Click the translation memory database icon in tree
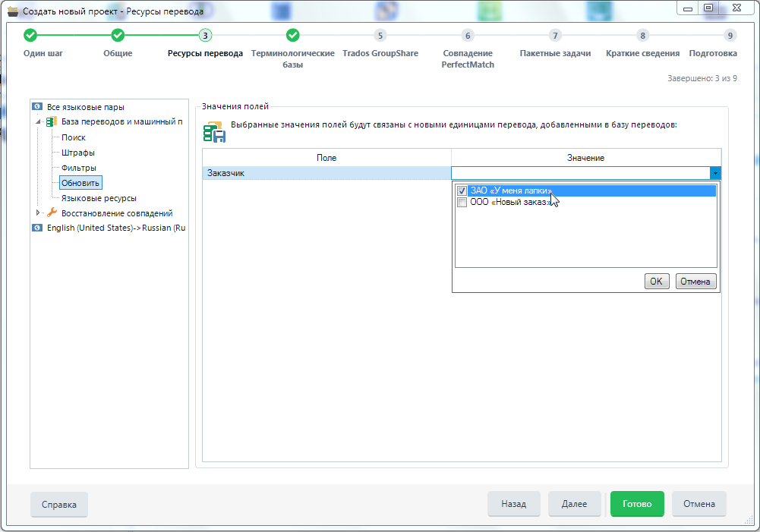 pos(52,122)
